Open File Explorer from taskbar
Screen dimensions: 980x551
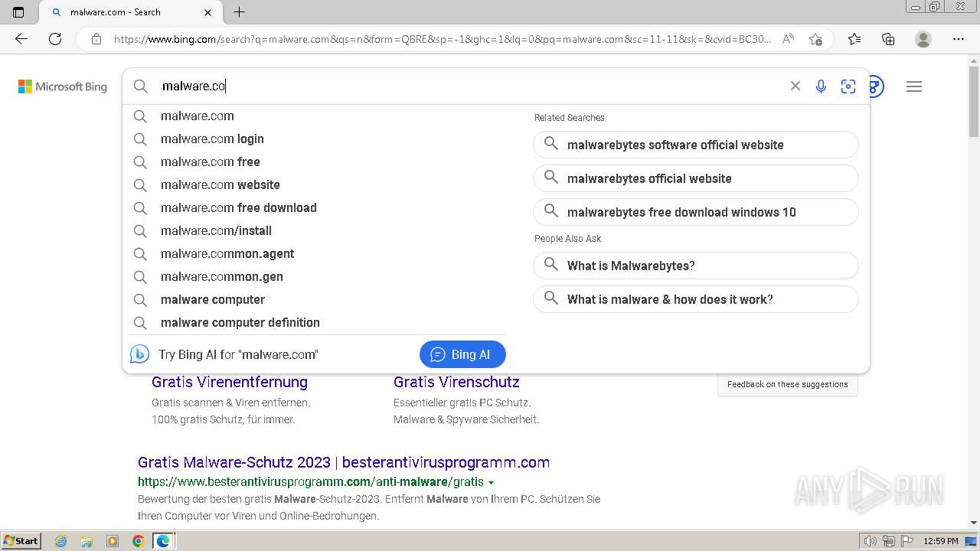tap(87, 541)
